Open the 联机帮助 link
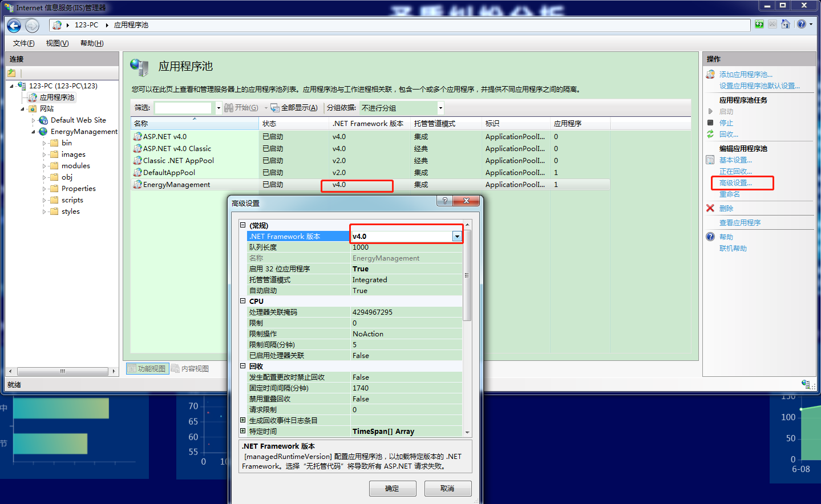 733,249
